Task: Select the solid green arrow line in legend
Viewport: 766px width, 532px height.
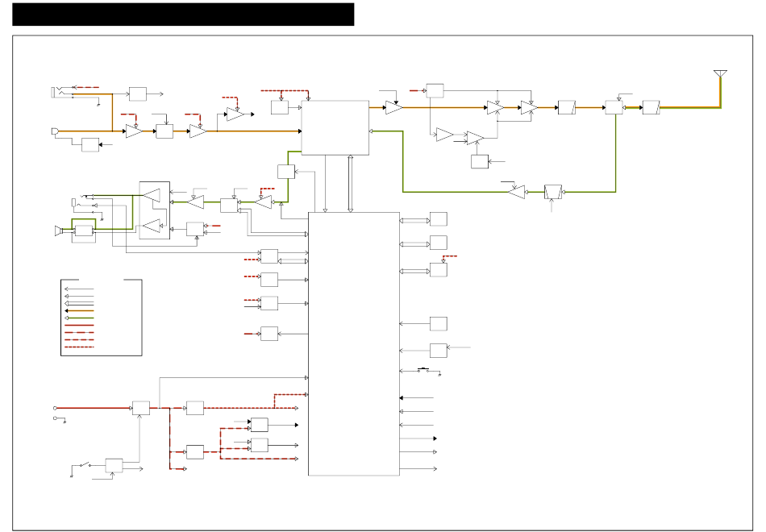Action: coord(79,318)
